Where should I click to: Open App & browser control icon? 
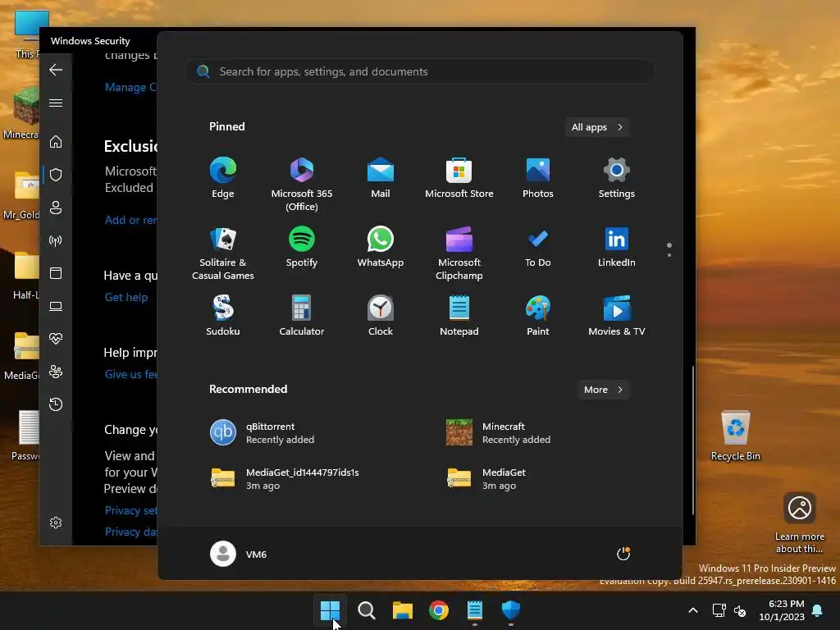pyautogui.click(x=56, y=273)
